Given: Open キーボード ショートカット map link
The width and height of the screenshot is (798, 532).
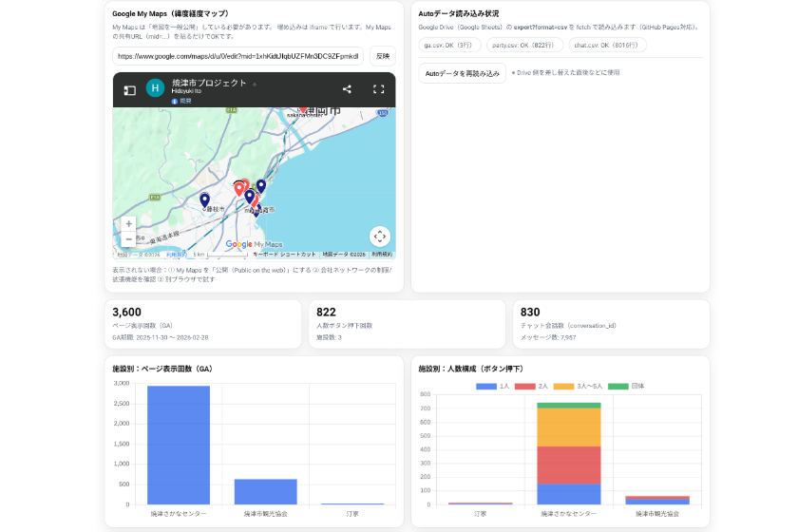Looking at the screenshot, I should (284, 254).
